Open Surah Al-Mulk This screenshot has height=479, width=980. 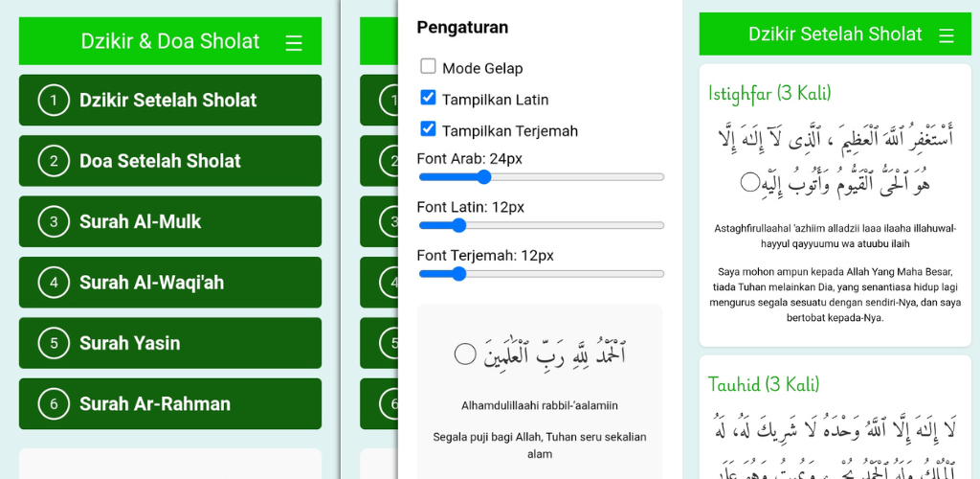tap(170, 221)
